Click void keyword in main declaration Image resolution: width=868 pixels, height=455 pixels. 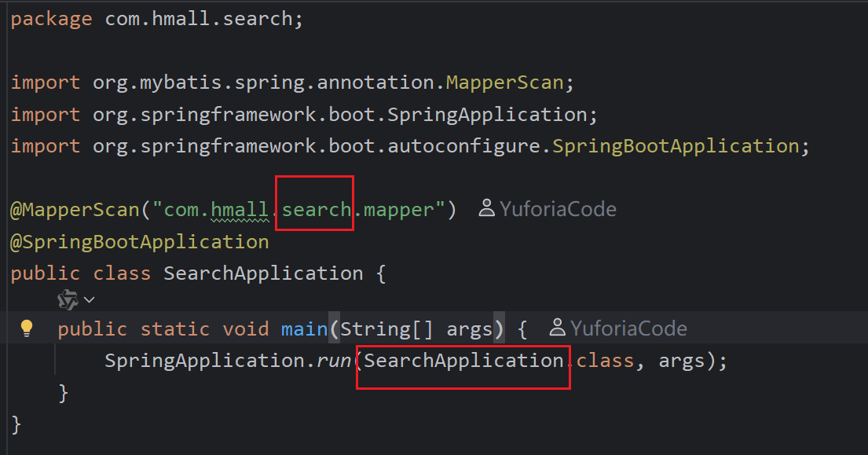coord(245,329)
